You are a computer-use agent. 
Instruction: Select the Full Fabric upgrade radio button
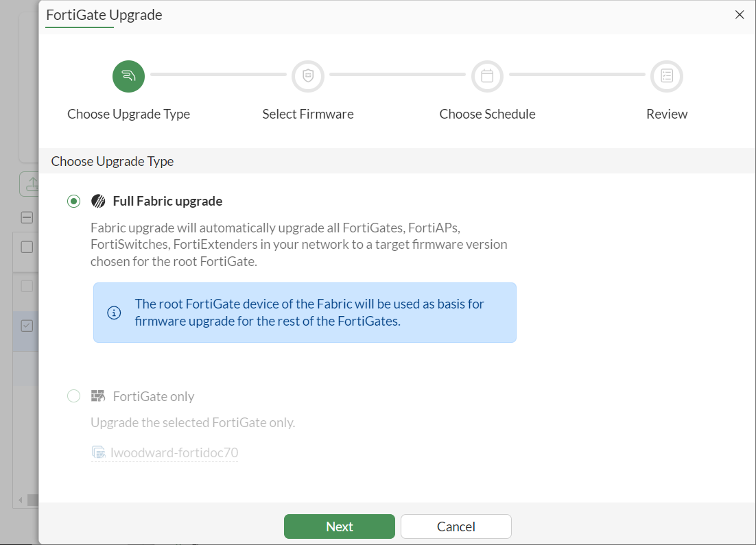73,201
